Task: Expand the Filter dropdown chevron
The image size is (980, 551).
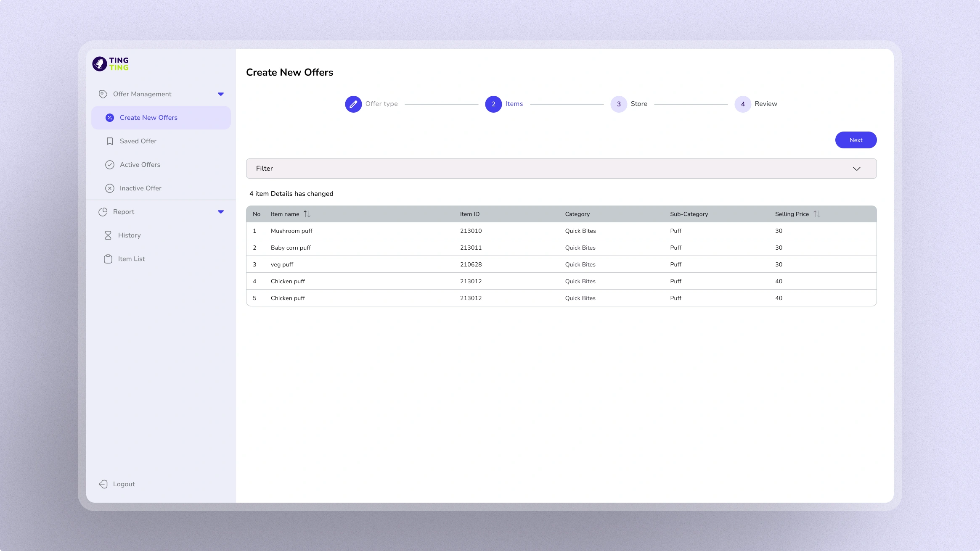Action: pyautogui.click(x=857, y=169)
